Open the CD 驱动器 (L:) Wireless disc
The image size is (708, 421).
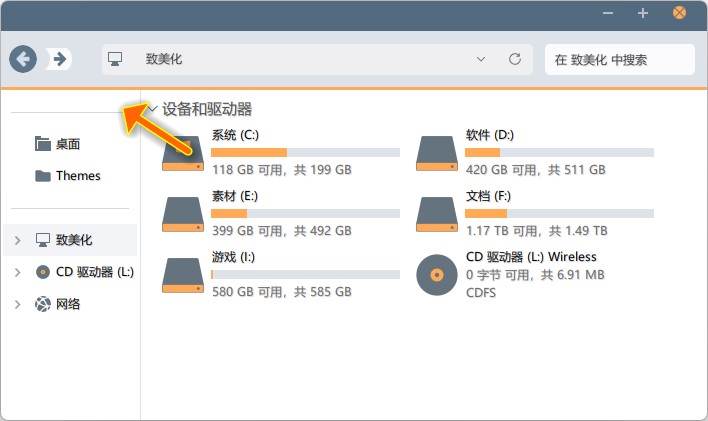pos(436,274)
